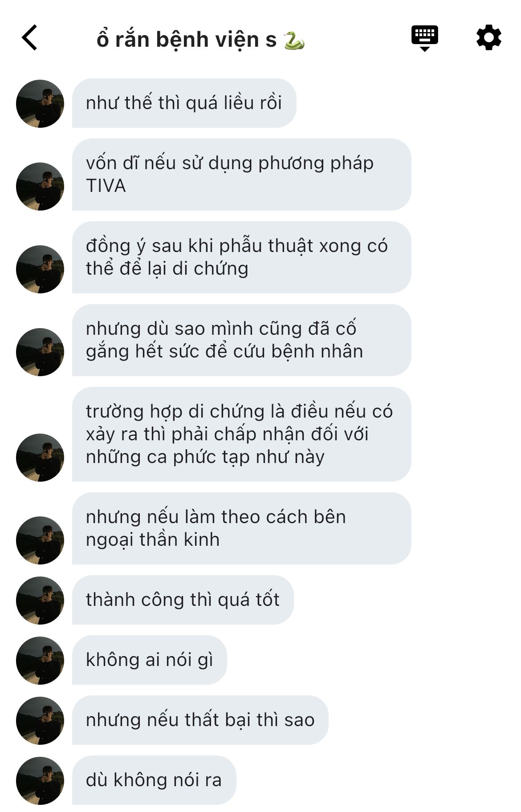The width and height of the screenshot is (521, 812).
Task: Hide the keyboard with the keyboard icon
Action: tap(424, 38)
